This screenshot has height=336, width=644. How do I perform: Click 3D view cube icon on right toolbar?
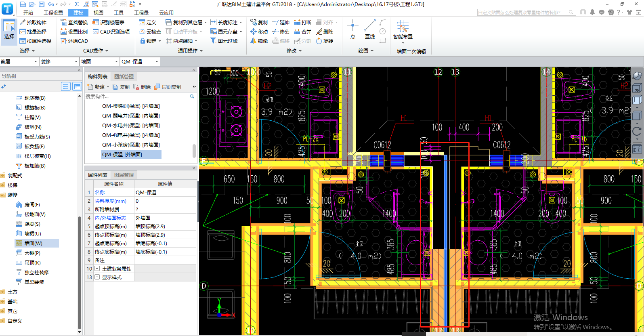tap(637, 88)
